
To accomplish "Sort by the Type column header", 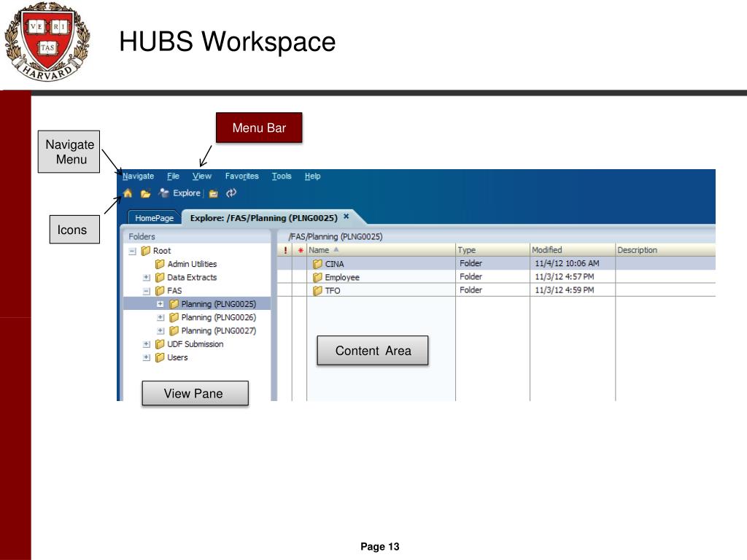I will coord(492,250).
